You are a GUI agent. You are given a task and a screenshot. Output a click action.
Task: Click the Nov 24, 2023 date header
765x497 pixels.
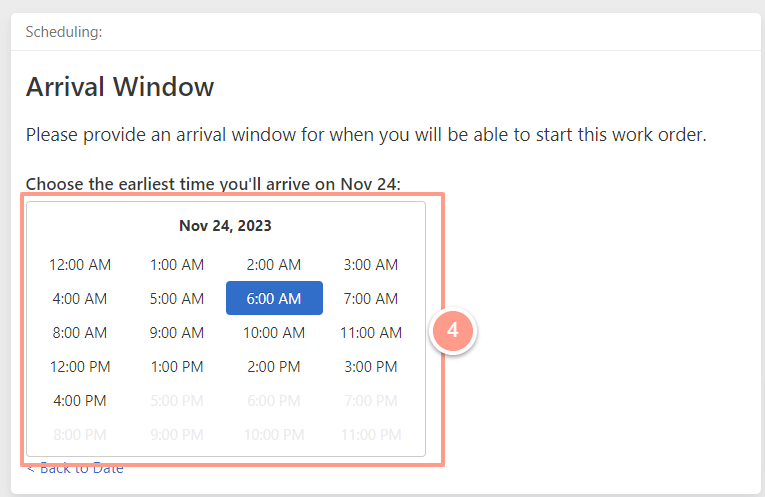tap(225, 226)
